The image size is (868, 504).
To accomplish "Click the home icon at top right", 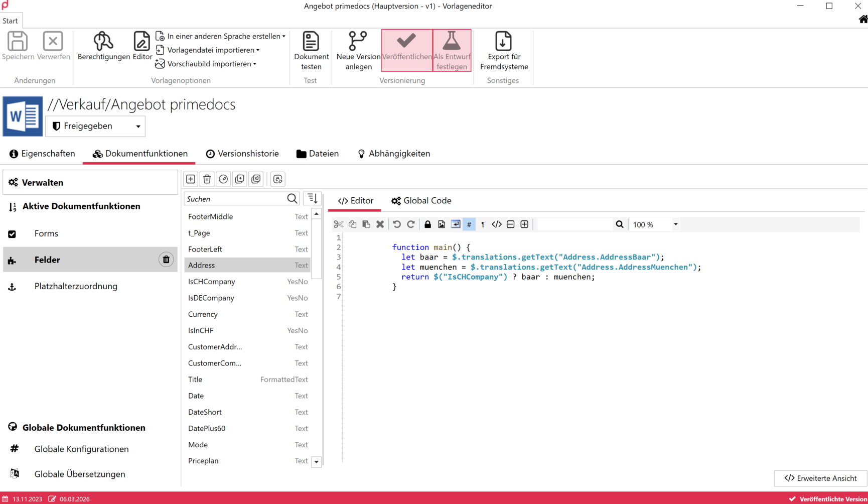I will point(863,20).
